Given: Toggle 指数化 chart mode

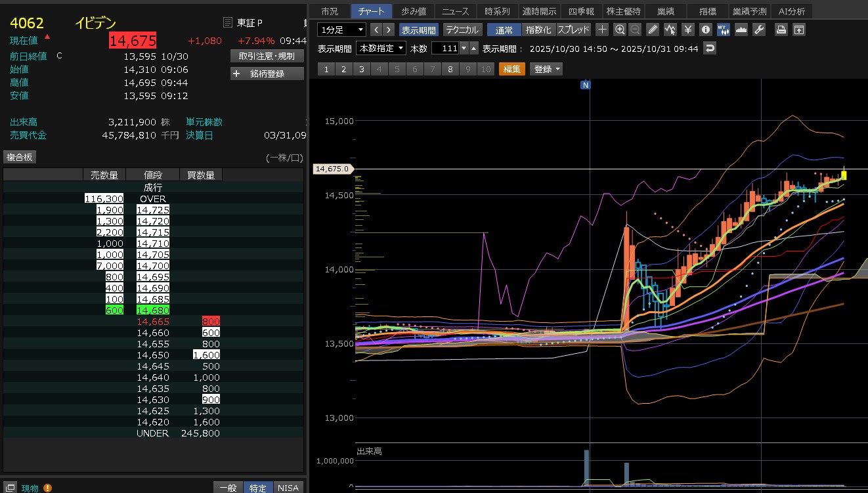Looking at the screenshot, I should [x=538, y=30].
